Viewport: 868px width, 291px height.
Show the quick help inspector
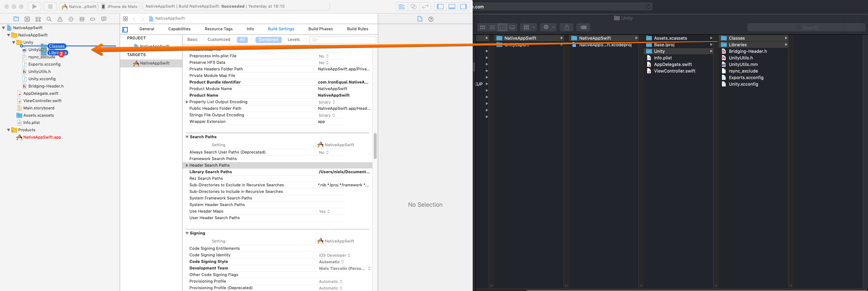(x=431, y=19)
